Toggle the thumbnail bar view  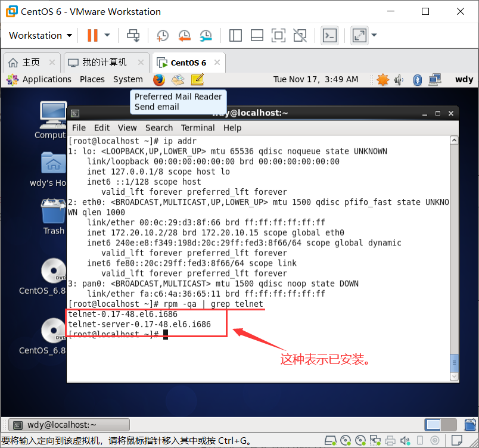[257, 35]
